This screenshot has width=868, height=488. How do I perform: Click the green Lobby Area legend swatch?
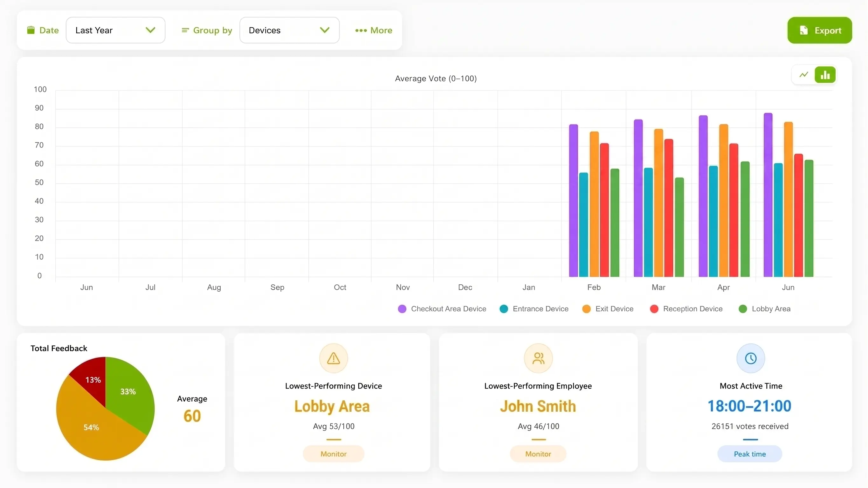click(743, 309)
